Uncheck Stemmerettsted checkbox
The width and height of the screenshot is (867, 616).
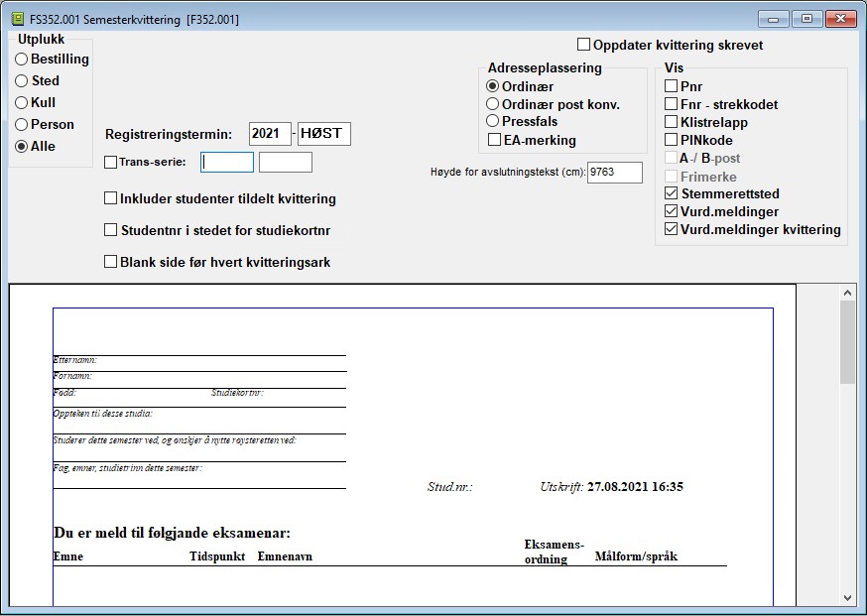671,193
